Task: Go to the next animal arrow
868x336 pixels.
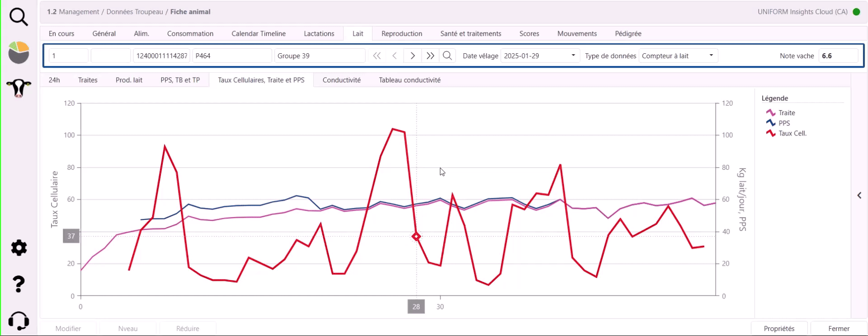Action: 412,56
